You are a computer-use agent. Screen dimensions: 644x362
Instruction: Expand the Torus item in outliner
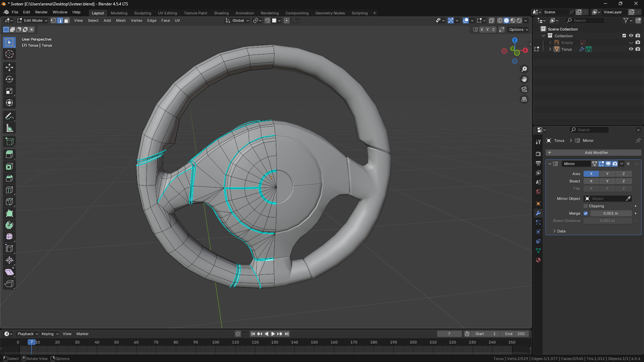pos(550,49)
